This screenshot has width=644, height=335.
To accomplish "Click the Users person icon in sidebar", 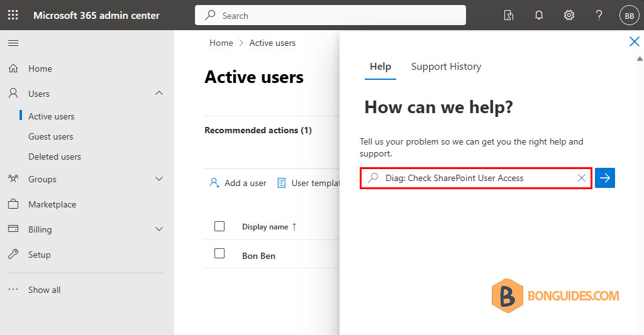I will point(13,93).
